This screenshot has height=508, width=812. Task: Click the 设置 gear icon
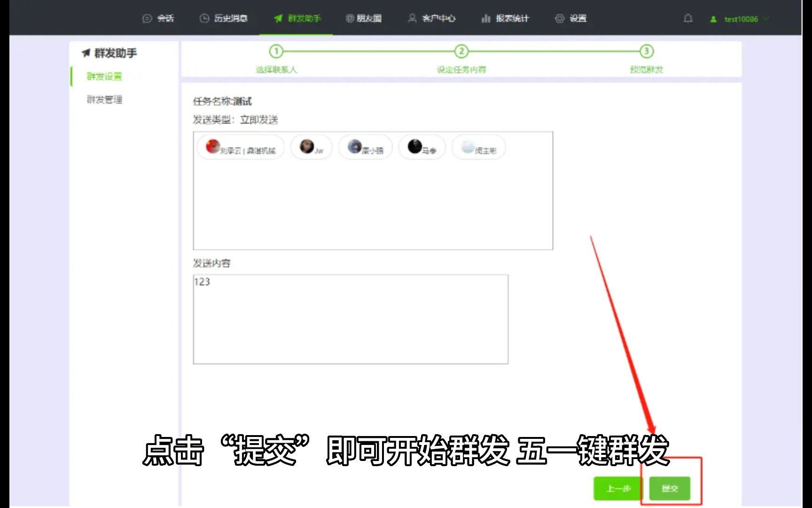pos(559,18)
